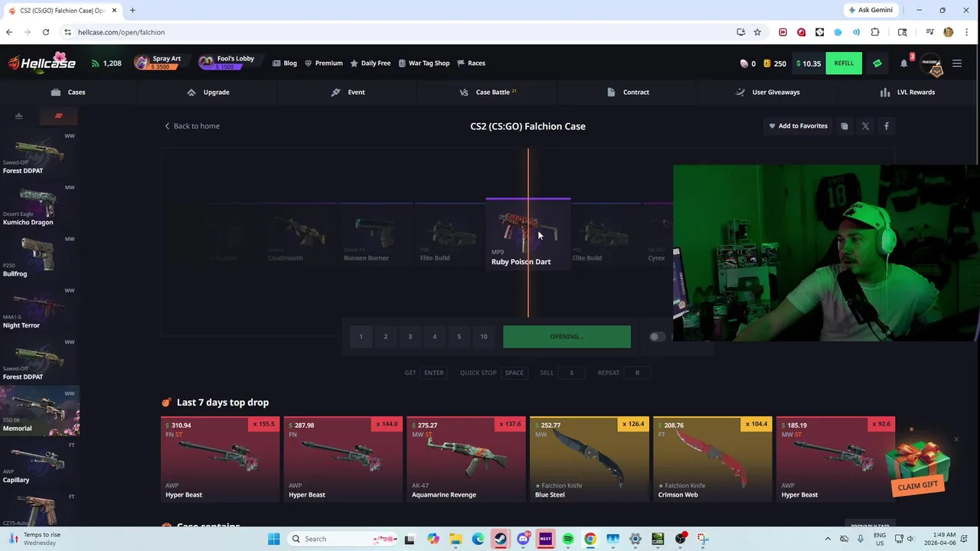
Task: Open the Crimson Web Falchion Knife drop card
Action: tap(713, 459)
